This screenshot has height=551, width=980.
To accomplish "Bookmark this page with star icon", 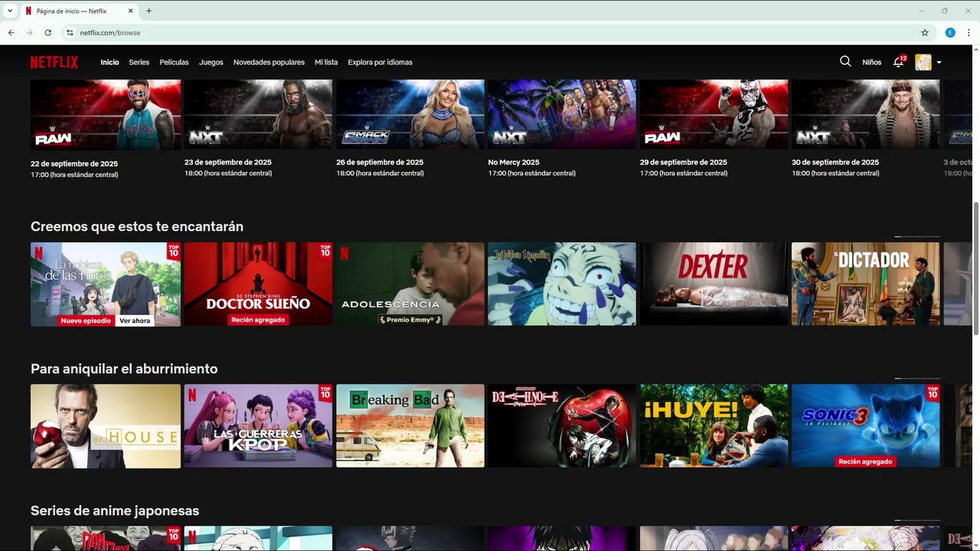I will [925, 33].
